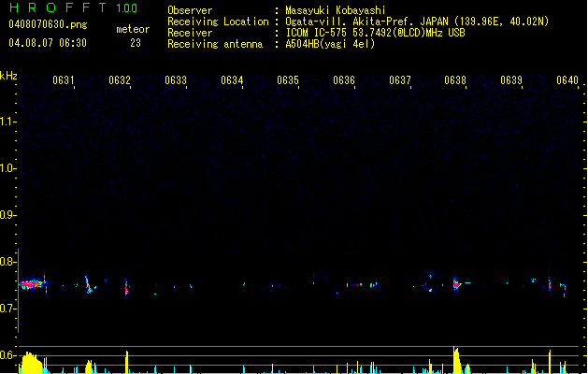Click the 0635 time marker
This screenshot has height=374, width=588.
[288, 79]
